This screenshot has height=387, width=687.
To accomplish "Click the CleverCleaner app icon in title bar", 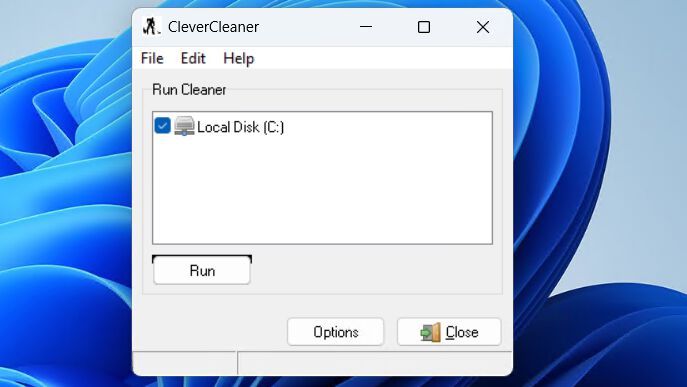I will 152,26.
